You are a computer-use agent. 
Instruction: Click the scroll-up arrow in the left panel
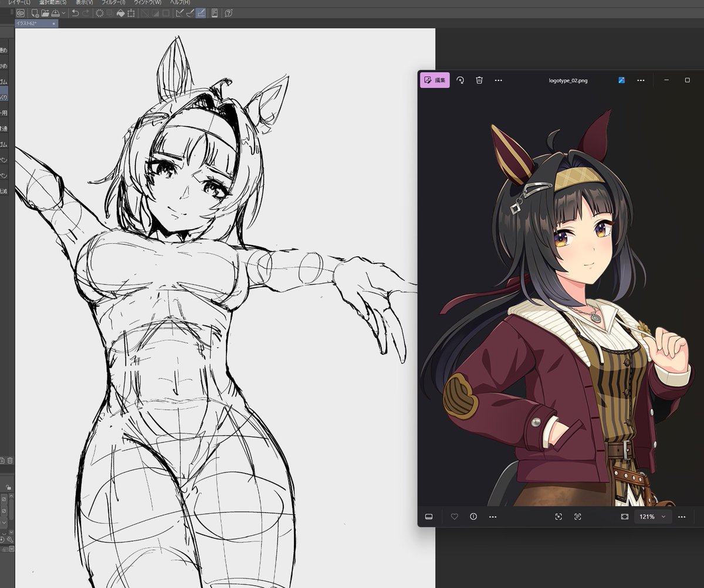pos(11,496)
